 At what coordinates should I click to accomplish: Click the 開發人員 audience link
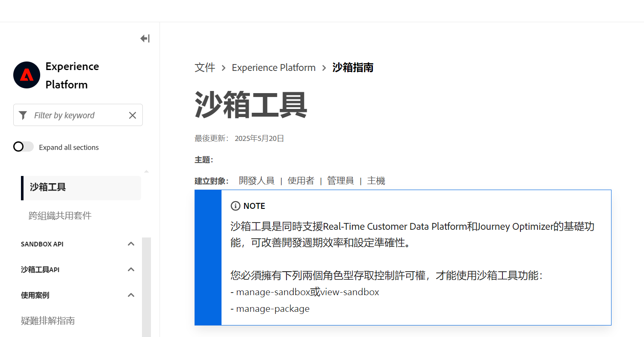tap(257, 181)
